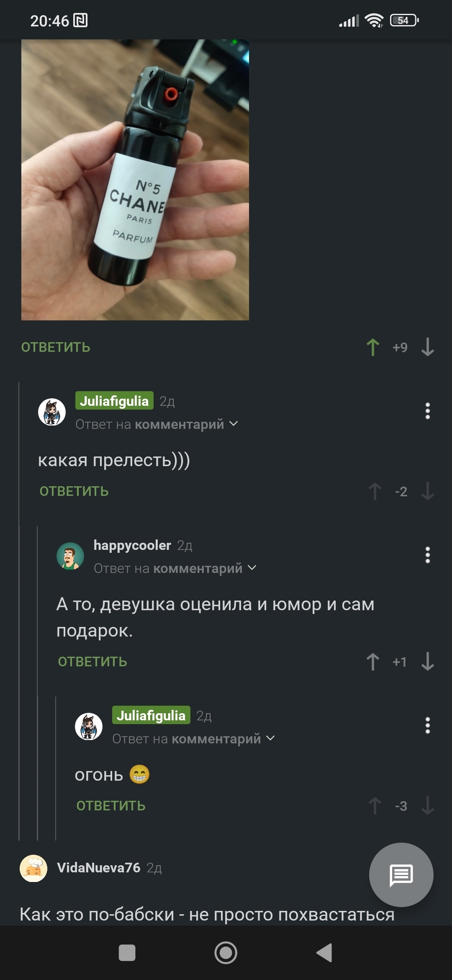The image size is (452, 980).
Task: Downvote the comment with the +9 rating
Action: [x=427, y=347]
